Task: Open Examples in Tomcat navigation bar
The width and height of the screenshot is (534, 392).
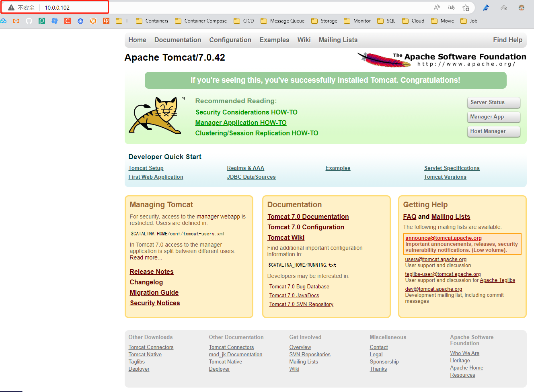Action: [x=274, y=40]
